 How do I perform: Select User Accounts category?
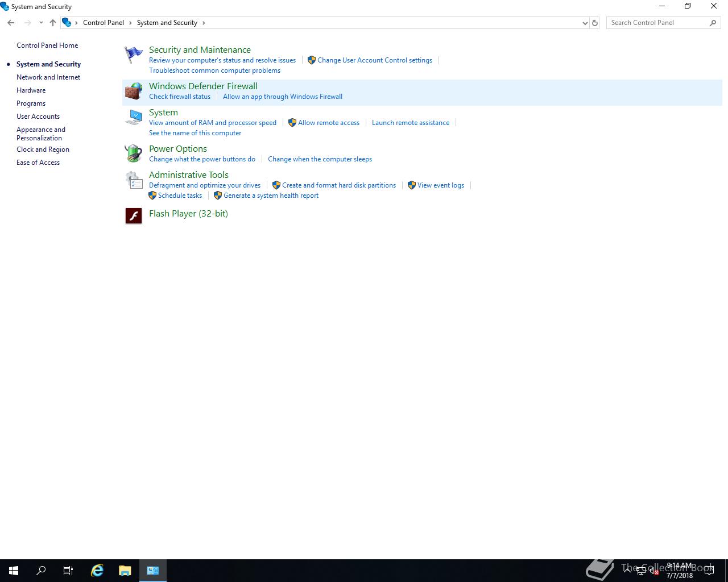pos(38,117)
